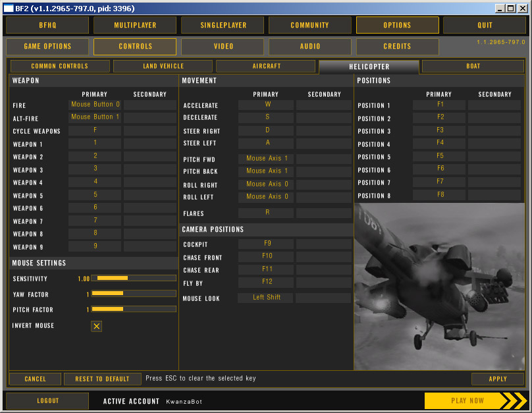Select Flares secondary binding field
The image size is (532, 413).
[324, 213]
